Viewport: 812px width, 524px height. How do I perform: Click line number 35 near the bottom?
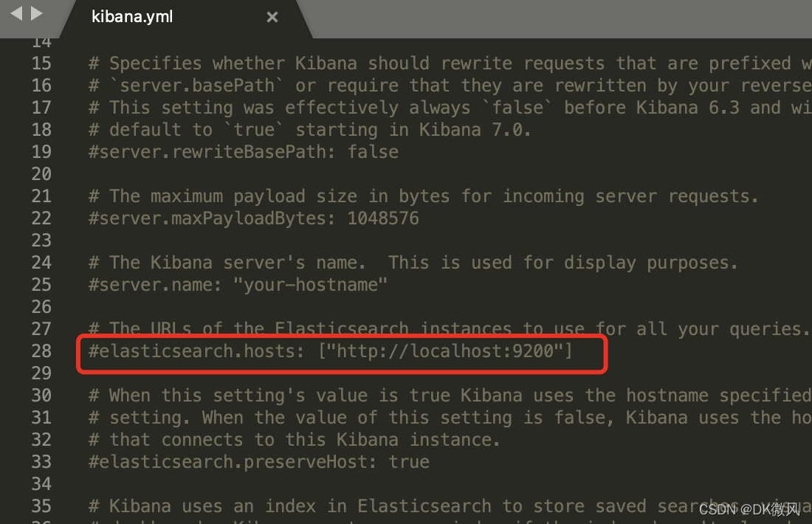(x=41, y=506)
